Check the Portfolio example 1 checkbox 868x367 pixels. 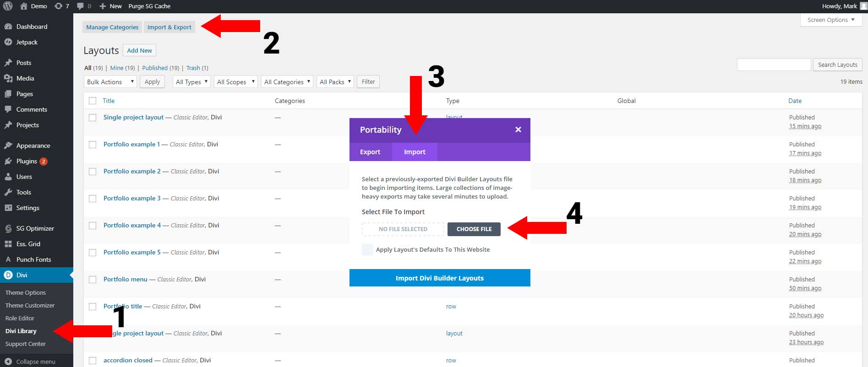pos(93,145)
